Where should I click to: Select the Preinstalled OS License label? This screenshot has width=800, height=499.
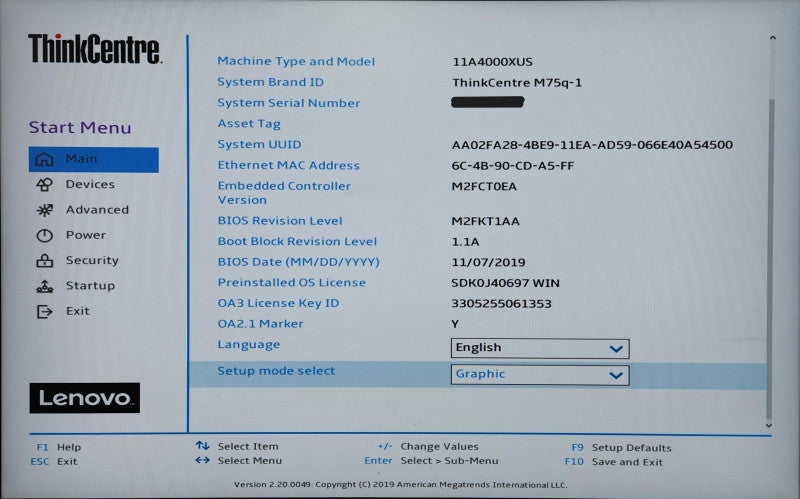pos(292,283)
